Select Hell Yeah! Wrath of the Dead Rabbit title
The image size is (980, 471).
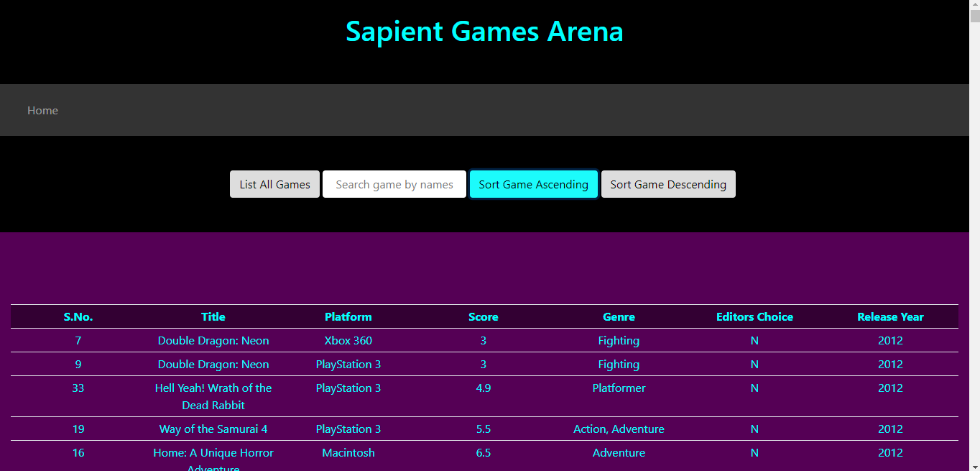[213, 396]
